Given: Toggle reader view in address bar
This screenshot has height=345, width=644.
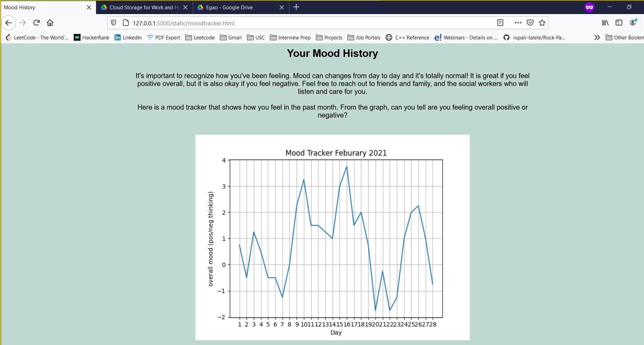Looking at the screenshot, I should pos(500,23).
